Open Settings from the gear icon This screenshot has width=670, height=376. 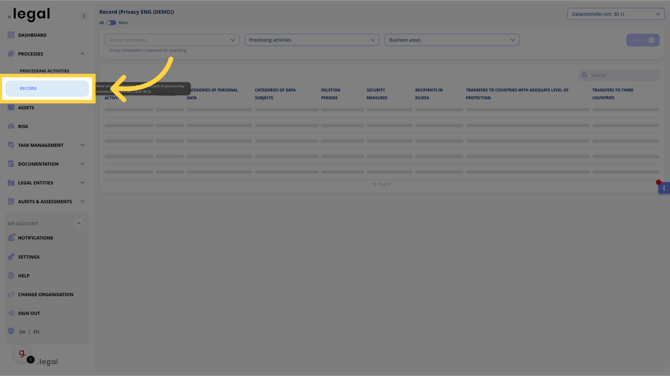tap(11, 257)
